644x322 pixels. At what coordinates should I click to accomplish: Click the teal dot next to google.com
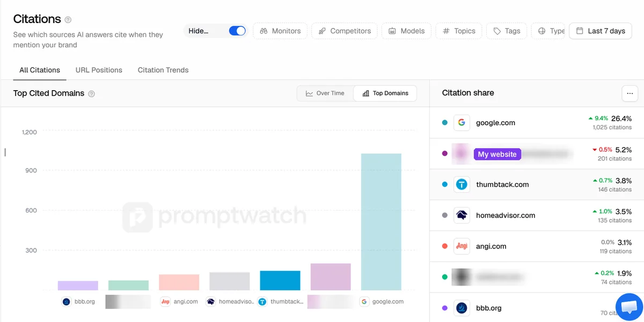[x=444, y=123]
